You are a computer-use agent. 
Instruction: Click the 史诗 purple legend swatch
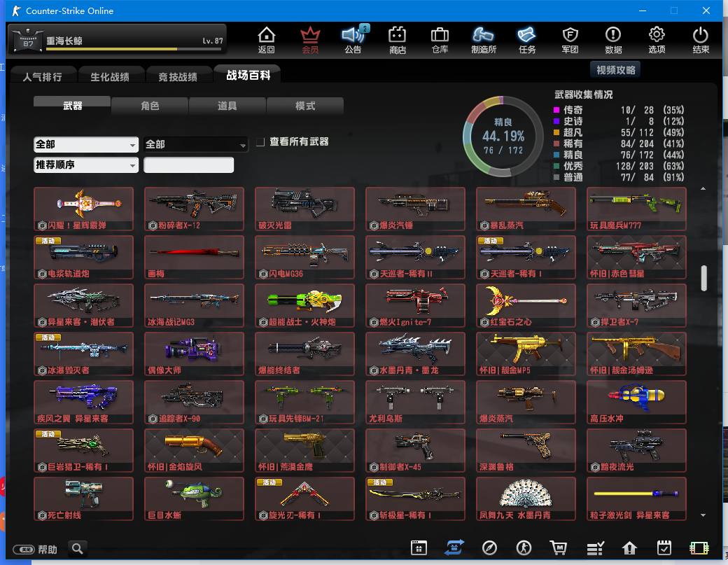click(x=556, y=121)
